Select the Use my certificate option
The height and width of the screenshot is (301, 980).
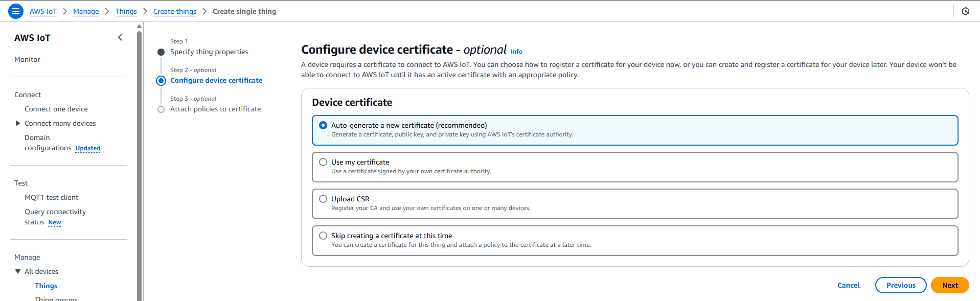click(323, 162)
